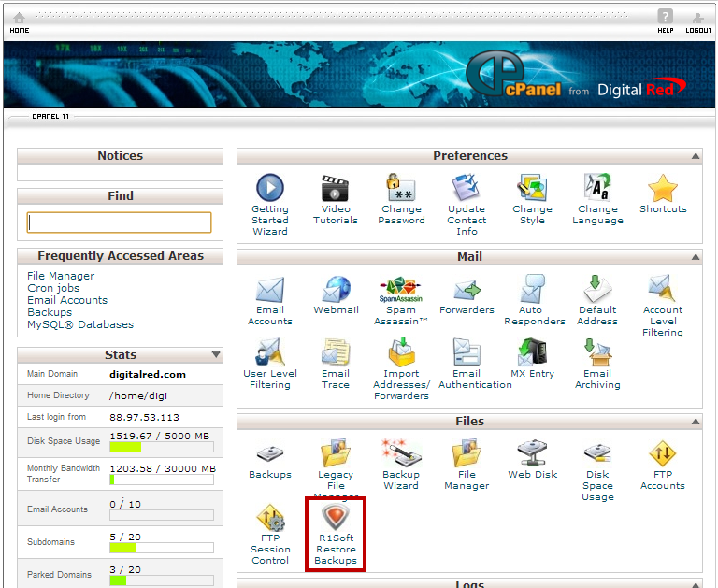Open the Web Disk icon

532,452
